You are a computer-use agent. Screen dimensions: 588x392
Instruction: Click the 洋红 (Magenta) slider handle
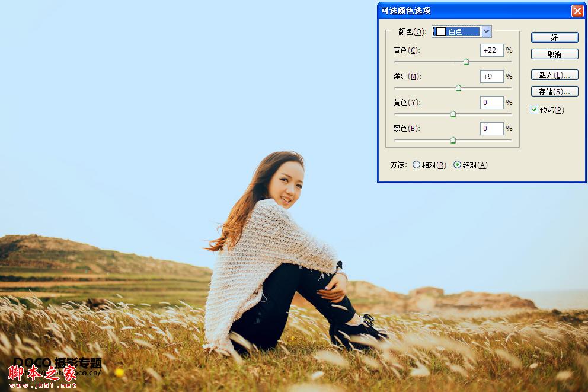coord(458,88)
